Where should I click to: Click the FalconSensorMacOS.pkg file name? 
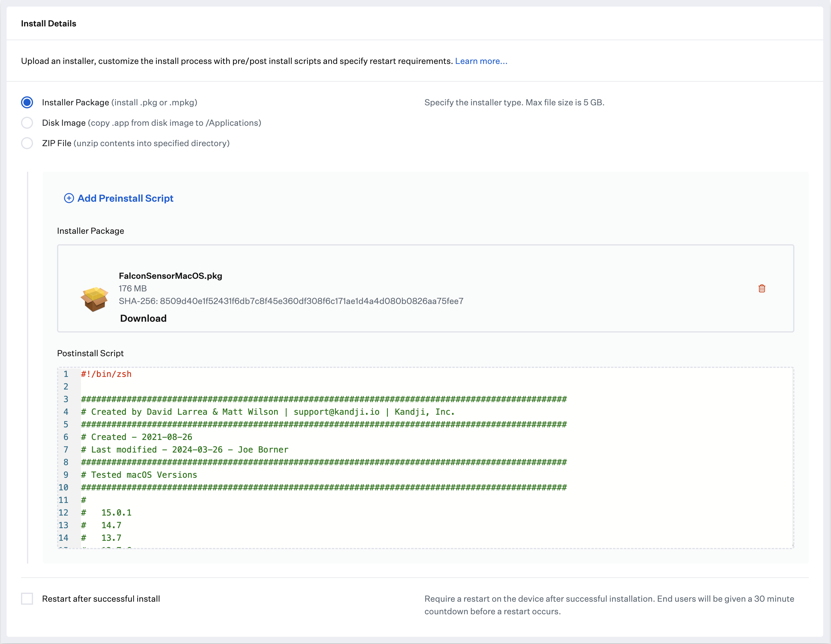coord(171,276)
